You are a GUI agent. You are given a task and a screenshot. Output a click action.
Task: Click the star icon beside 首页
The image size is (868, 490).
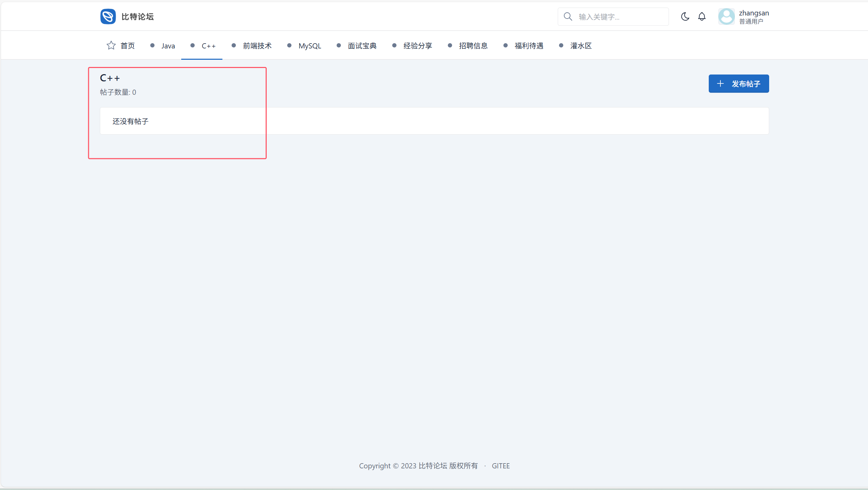(111, 45)
